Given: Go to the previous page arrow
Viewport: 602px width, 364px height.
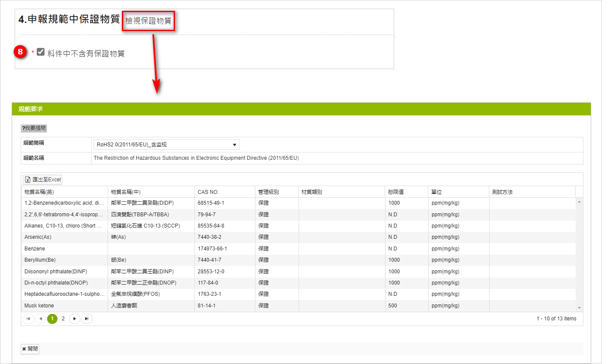Looking at the screenshot, I should coord(41,319).
